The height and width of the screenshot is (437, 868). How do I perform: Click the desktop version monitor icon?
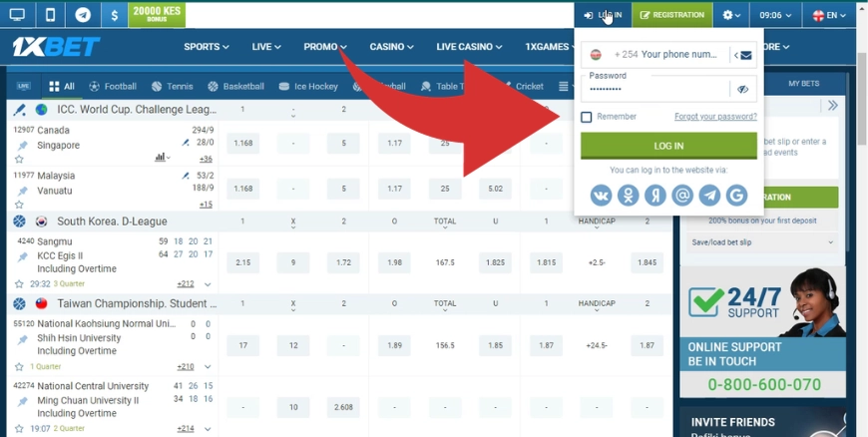click(17, 15)
